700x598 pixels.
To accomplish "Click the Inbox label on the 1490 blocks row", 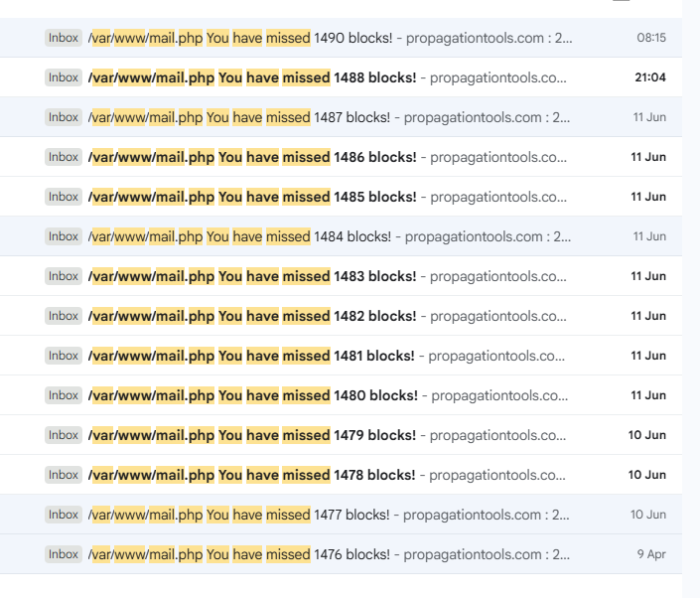I will coord(64,38).
